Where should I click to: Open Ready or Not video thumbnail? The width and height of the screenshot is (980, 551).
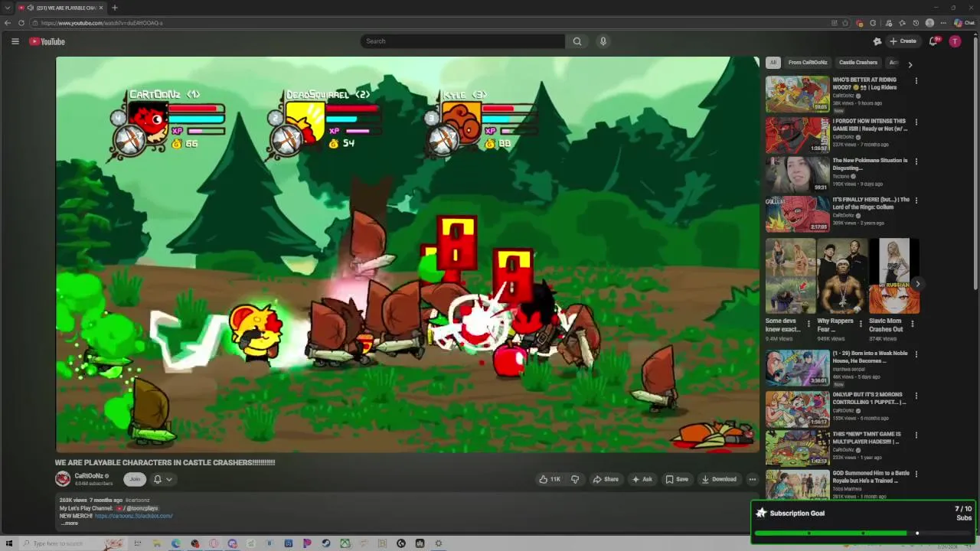tap(798, 135)
